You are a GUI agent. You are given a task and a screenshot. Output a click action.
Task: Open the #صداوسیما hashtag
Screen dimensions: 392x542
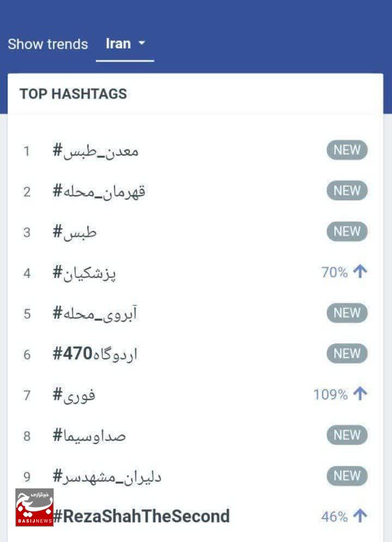89,435
